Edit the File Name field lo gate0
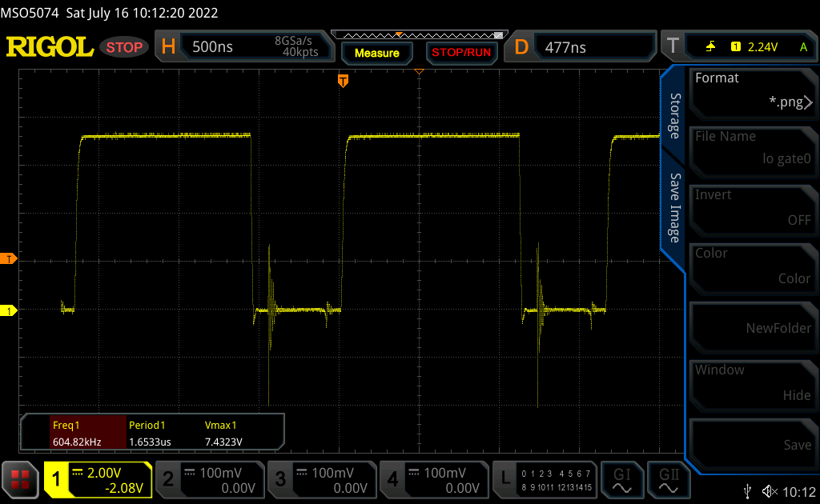This screenshot has height=504, width=820. click(753, 150)
